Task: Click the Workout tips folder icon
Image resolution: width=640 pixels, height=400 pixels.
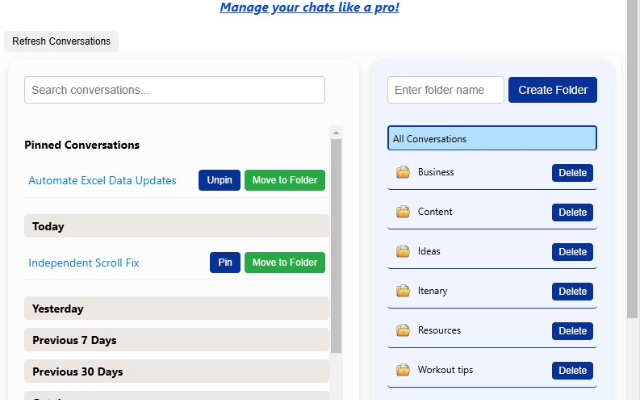Action: [x=403, y=370]
